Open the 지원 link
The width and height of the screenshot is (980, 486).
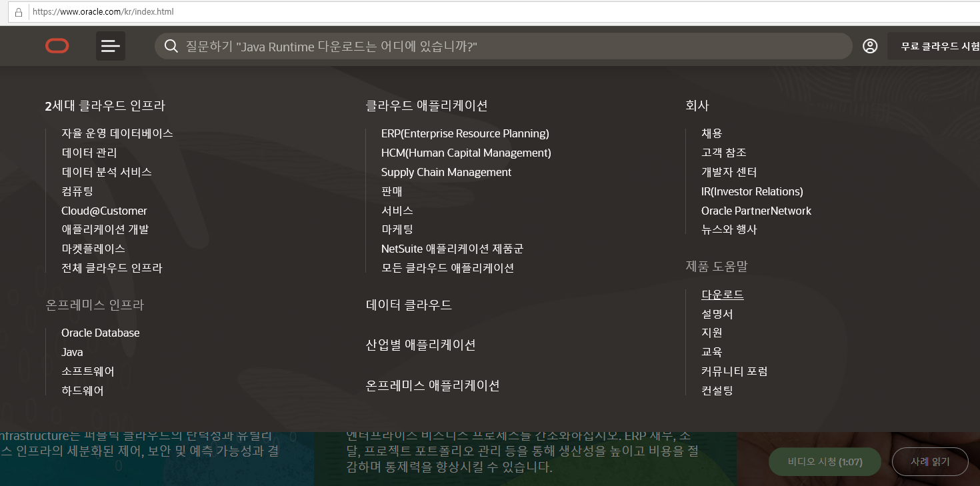pos(712,332)
